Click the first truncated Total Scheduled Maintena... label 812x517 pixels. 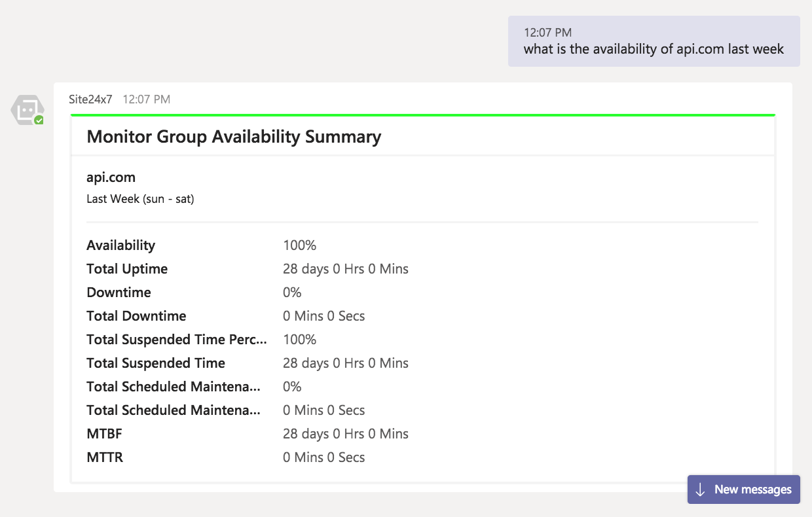174,387
